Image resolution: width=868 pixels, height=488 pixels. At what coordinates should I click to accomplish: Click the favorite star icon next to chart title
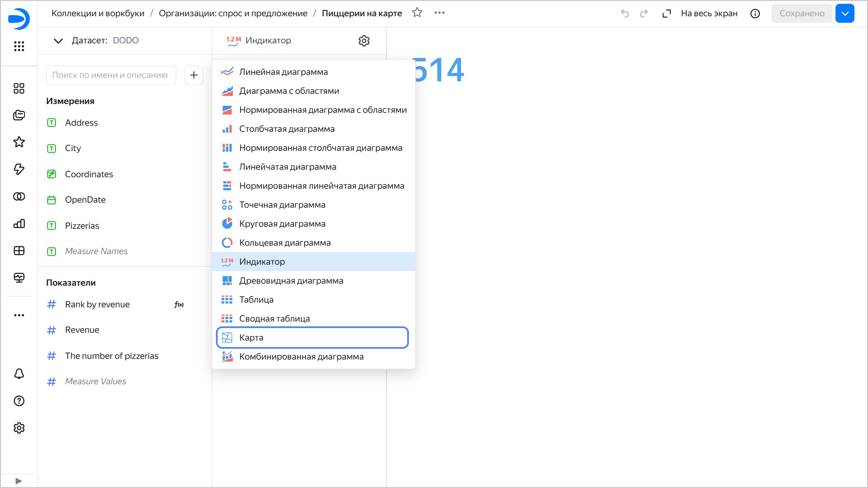417,13
